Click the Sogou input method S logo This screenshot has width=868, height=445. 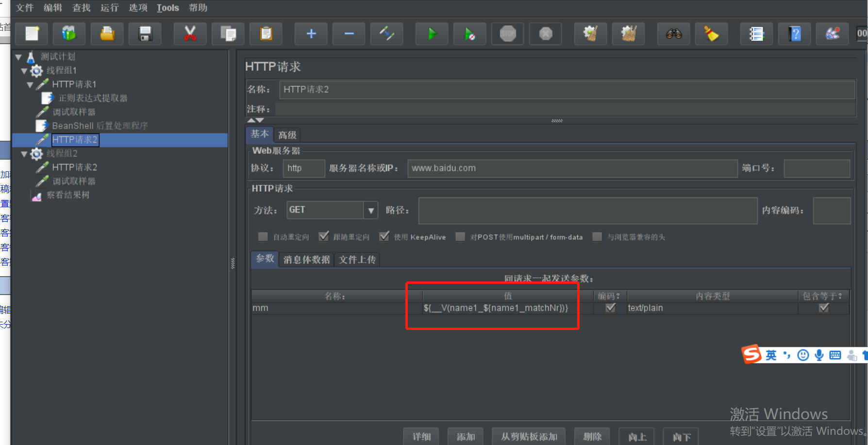pyautogui.click(x=751, y=354)
